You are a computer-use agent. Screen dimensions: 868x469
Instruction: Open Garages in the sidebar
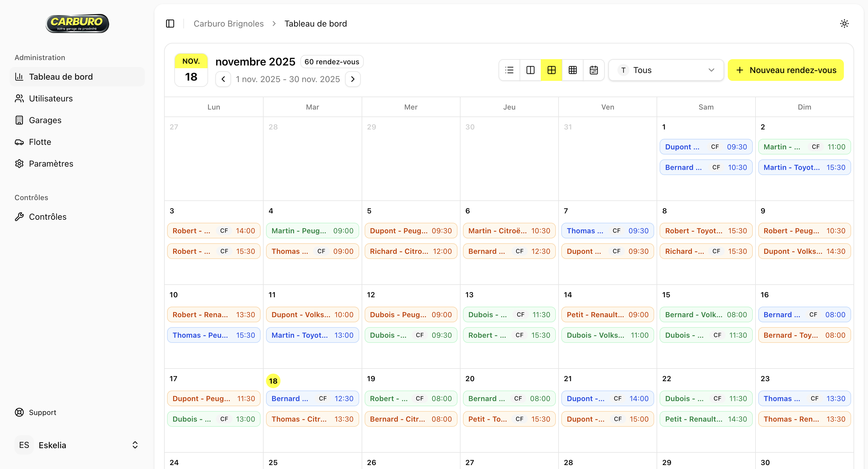(x=45, y=120)
